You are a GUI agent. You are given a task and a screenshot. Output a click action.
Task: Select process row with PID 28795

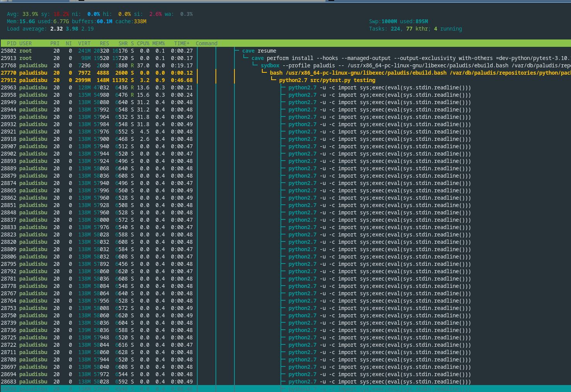point(285,264)
